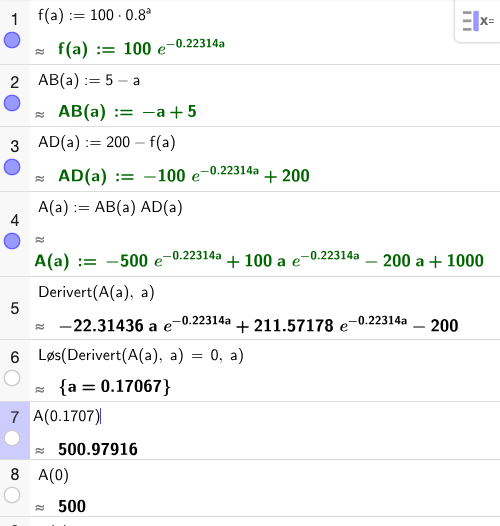500x526 pixels.
Task: Toggle visibility circle for row 2 AB(a)
Action: pyautogui.click(x=12, y=103)
